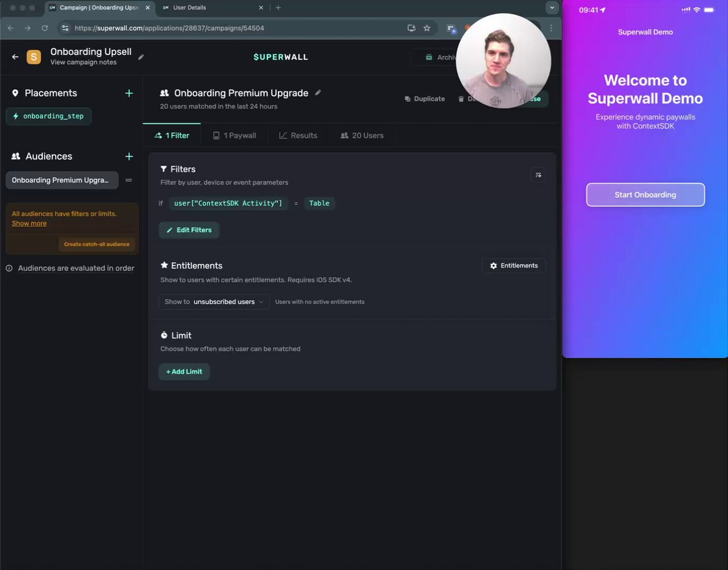Open View campaign notes link
The width and height of the screenshot is (728, 570).
(x=84, y=63)
